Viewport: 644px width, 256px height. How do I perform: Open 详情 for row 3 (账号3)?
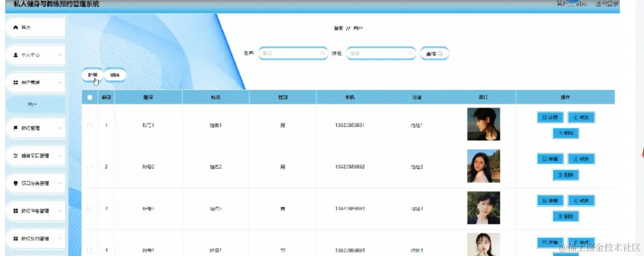pos(550,200)
